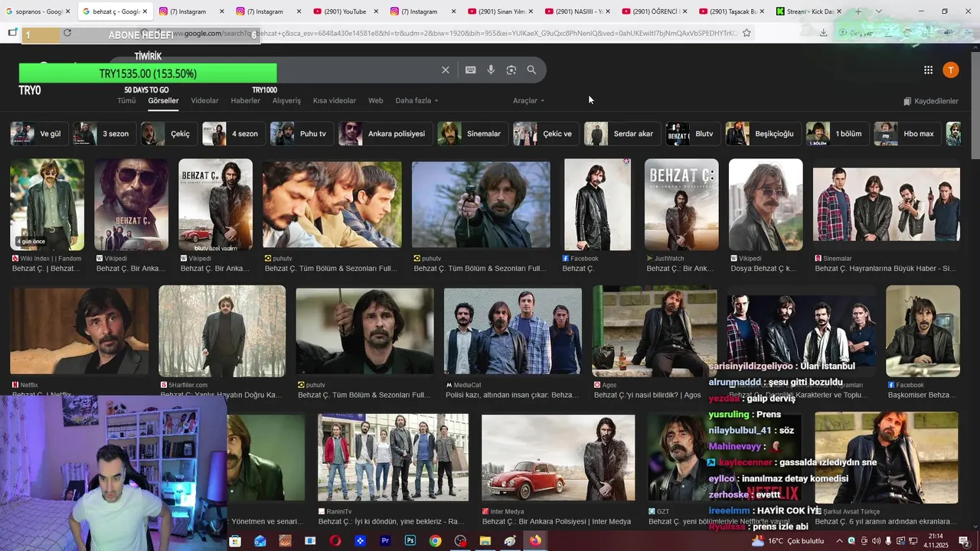Close the sopranos Google tab
This screenshot has height=551, width=980.
(x=67, y=11)
